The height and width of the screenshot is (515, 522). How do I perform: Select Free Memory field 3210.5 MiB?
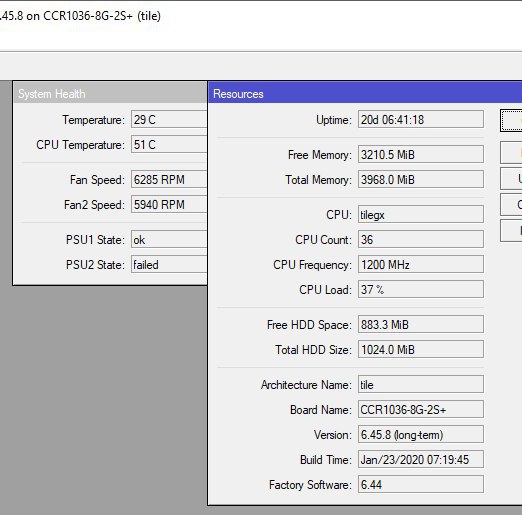click(421, 154)
